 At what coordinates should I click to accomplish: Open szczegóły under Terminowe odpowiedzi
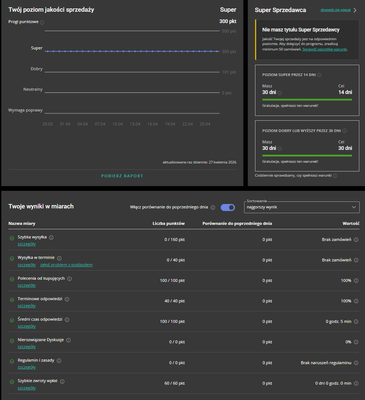coord(27,306)
